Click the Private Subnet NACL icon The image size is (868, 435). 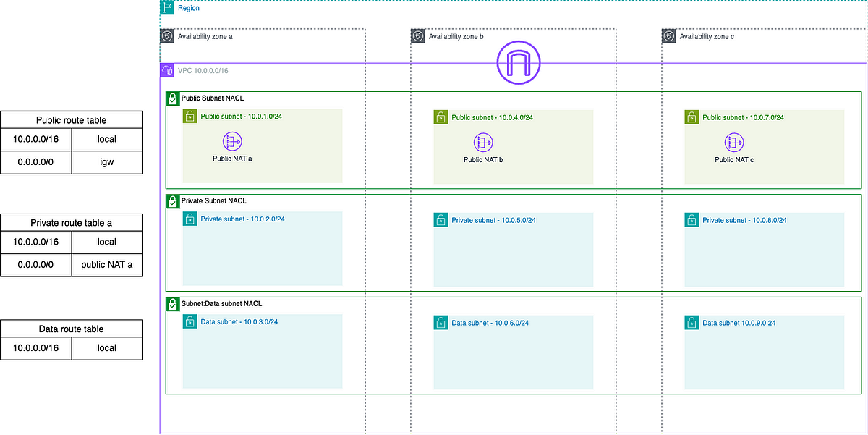(173, 201)
